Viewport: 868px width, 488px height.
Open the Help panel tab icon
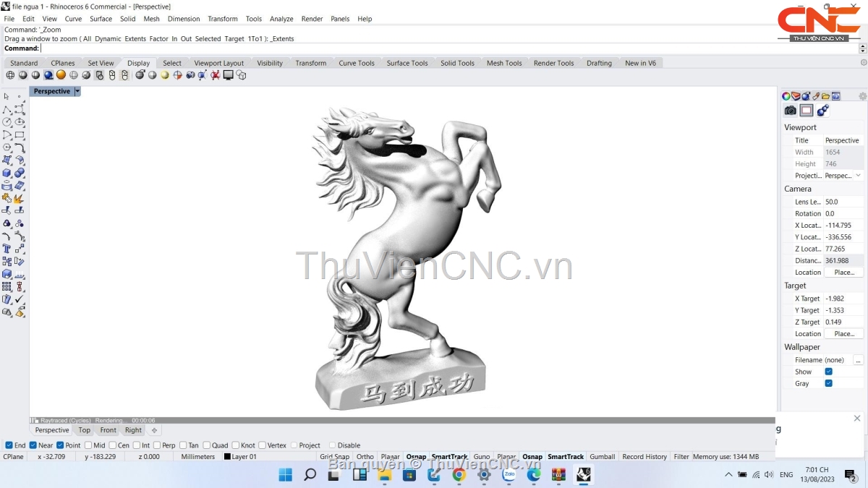click(836, 96)
